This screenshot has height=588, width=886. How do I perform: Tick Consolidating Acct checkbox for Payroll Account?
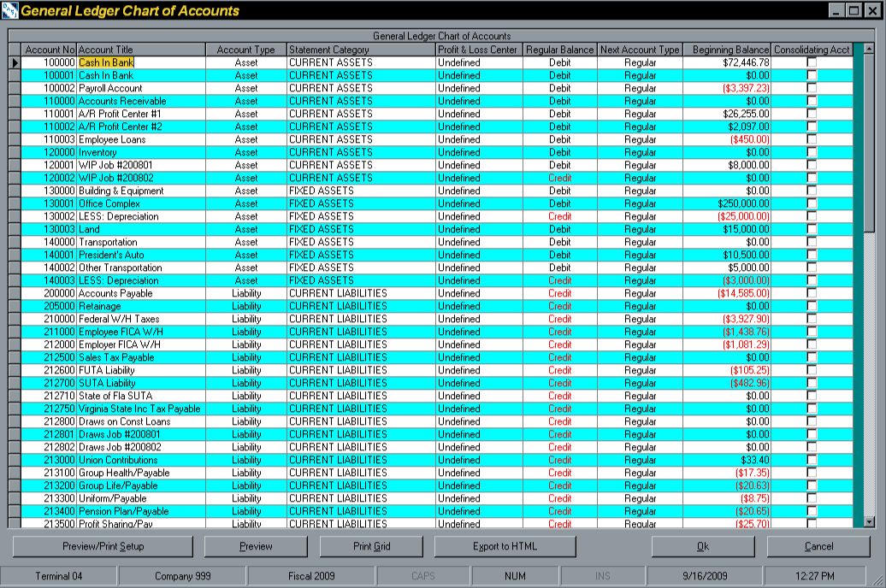[x=812, y=87]
